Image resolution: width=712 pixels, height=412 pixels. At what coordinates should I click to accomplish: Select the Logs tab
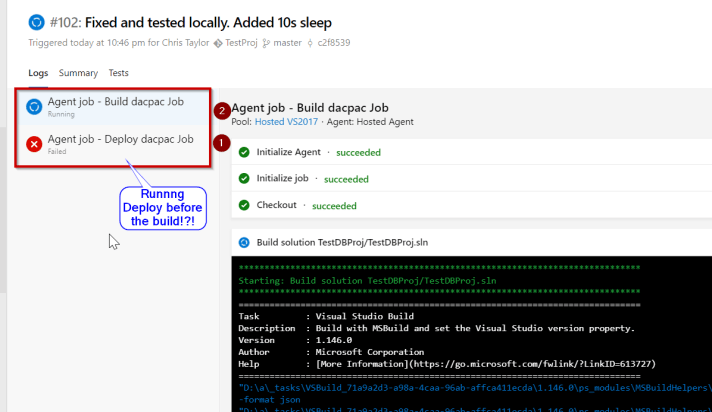pyautogui.click(x=38, y=73)
